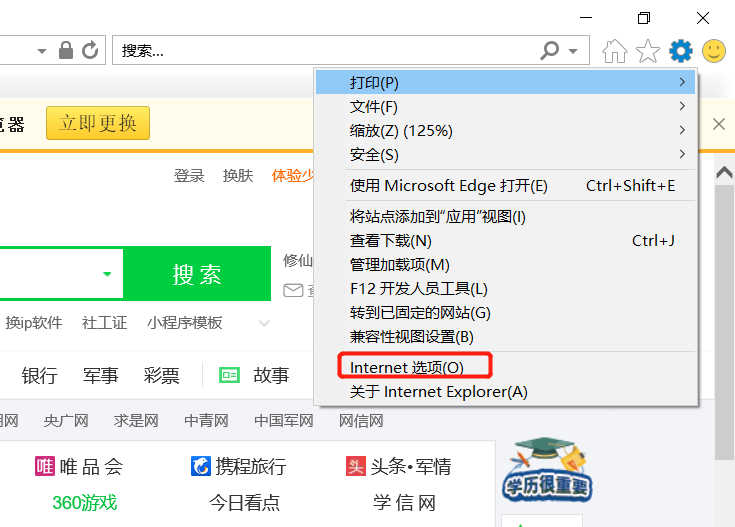Click the 登录 link

pos(189,176)
